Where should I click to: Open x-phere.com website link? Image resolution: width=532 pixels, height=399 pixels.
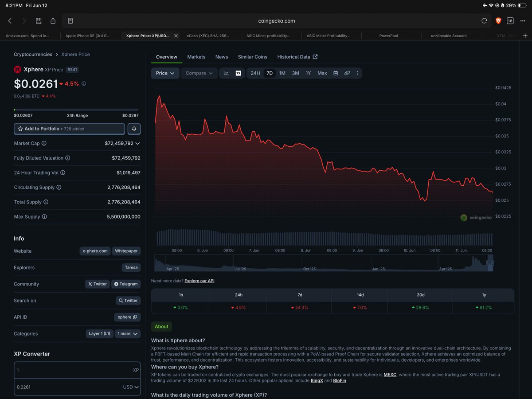tap(95, 251)
